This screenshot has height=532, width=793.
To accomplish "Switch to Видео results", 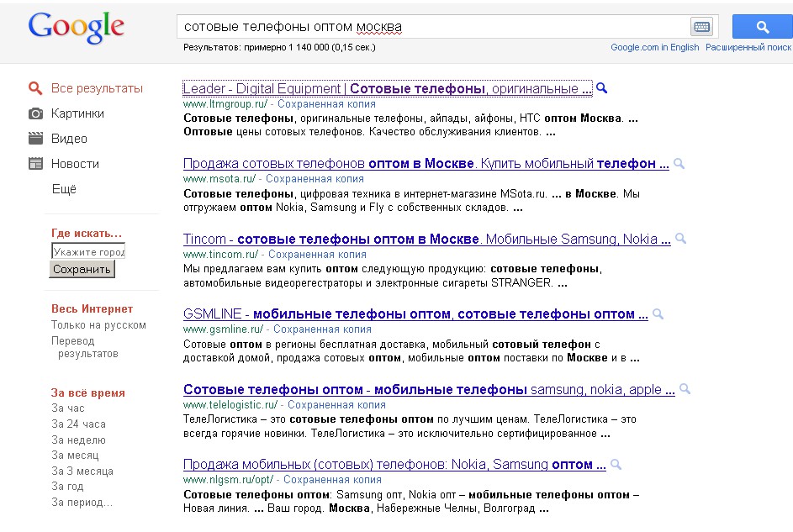I will tap(69, 139).
